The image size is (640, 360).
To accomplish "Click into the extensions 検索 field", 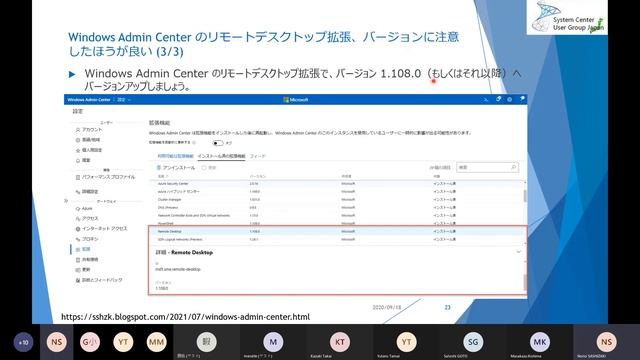I will [x=487, y=167].
